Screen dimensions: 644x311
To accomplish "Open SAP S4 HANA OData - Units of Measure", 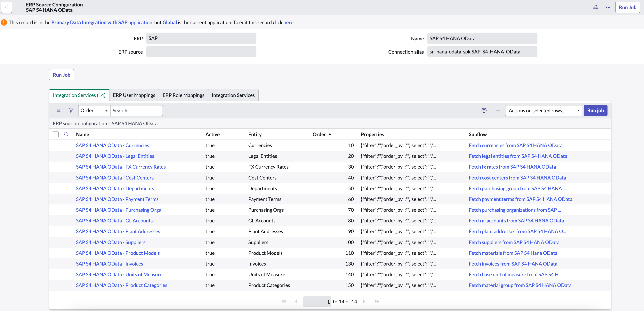I will tap(119, 275).
